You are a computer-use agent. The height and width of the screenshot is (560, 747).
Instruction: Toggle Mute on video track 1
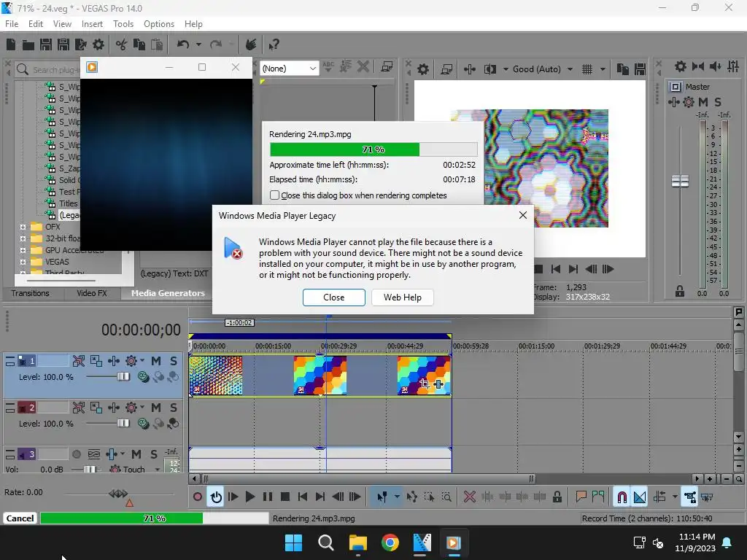[x=156, y=361]
